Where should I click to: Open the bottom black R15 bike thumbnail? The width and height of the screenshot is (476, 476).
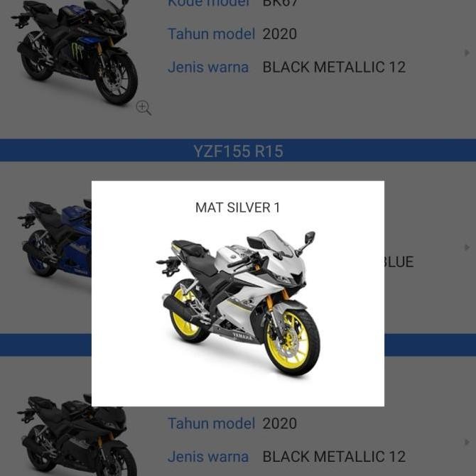click(77, 436)
